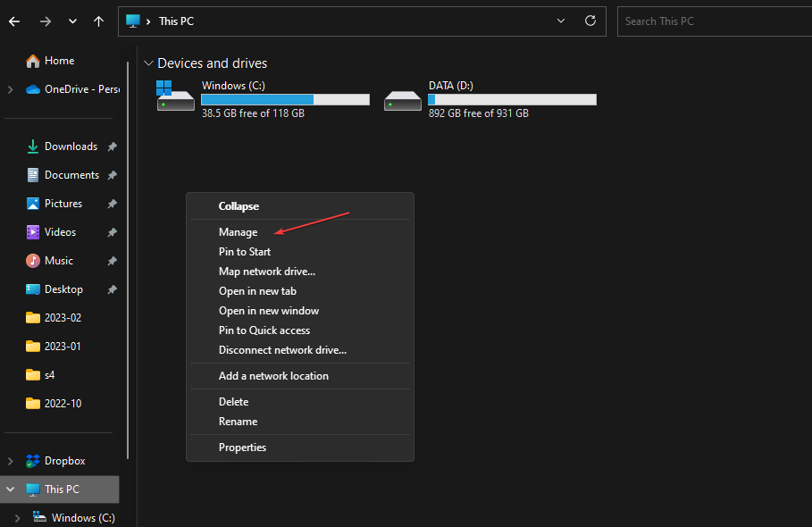Open Dropbox from the navigation pane
Viewport: 812px width, 527px height.
tap(64, 461)
